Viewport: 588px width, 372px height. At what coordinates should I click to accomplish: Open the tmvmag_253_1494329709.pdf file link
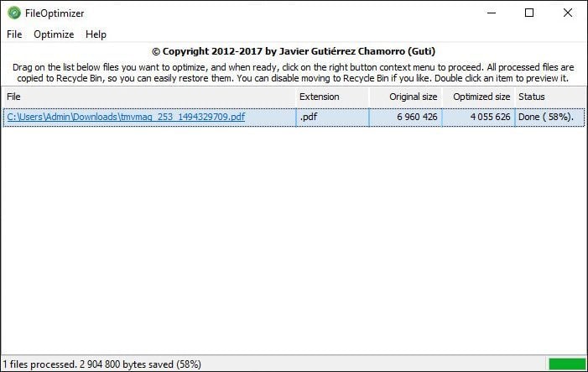point(126,117)
